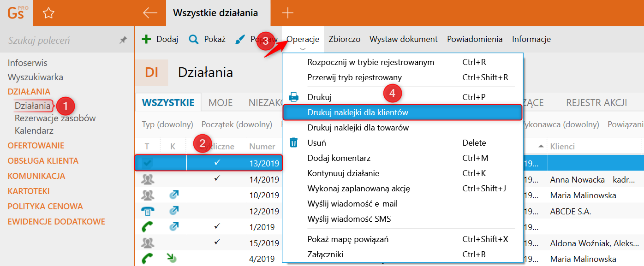Click the GS PRO logo icon
The height and width of the screenshot is (266, 644).
click(18, 12)
